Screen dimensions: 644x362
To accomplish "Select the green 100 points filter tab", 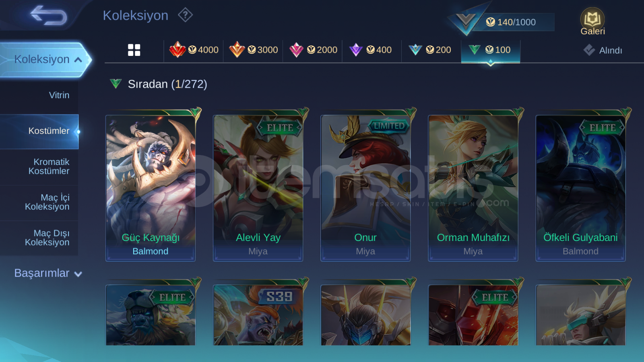I will click(491, 50).
